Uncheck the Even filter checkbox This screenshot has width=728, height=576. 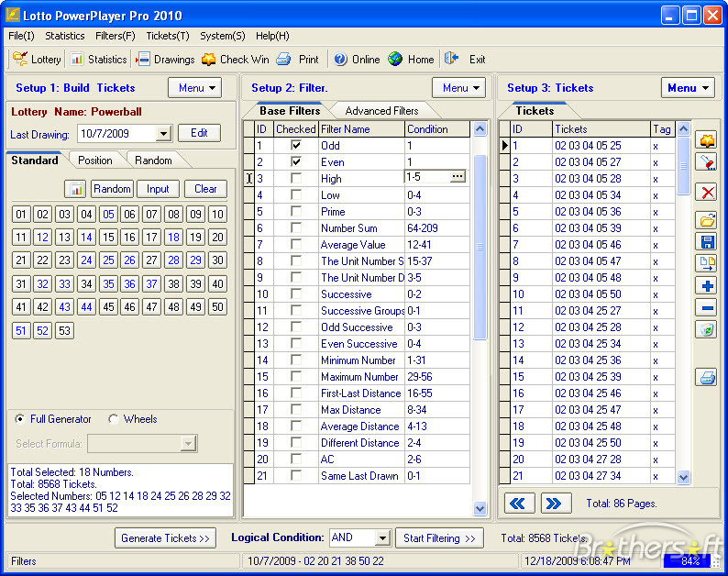[x=296, y=161]
